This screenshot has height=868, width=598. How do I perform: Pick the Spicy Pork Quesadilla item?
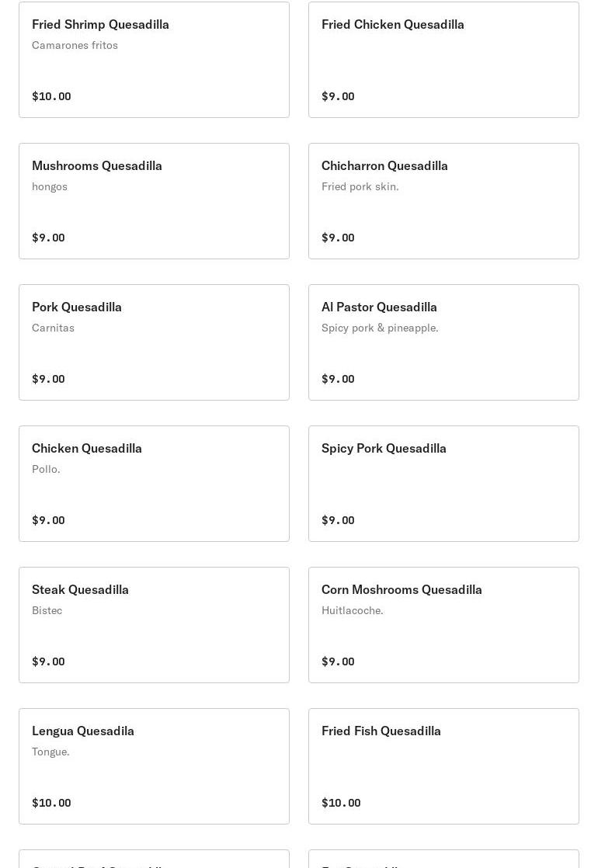pyautogui.click(x=443, y=484)
